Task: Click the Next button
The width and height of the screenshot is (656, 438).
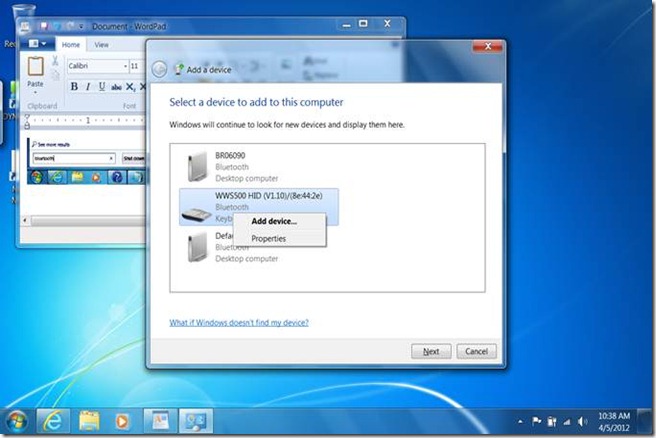Action: point(431,351)
